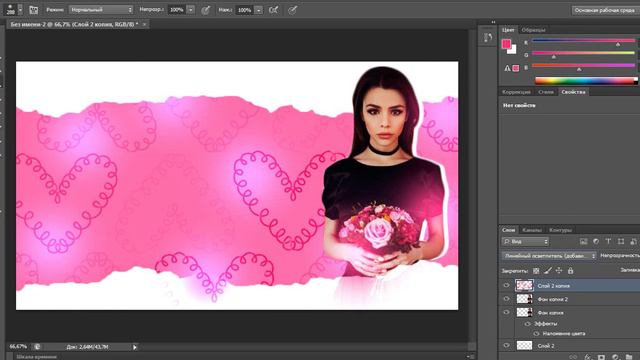This screenshot has width=640, height=360.
Task: Click the zoom level 66.67% field
Action: pyautogui.click(x=18, y=347)
